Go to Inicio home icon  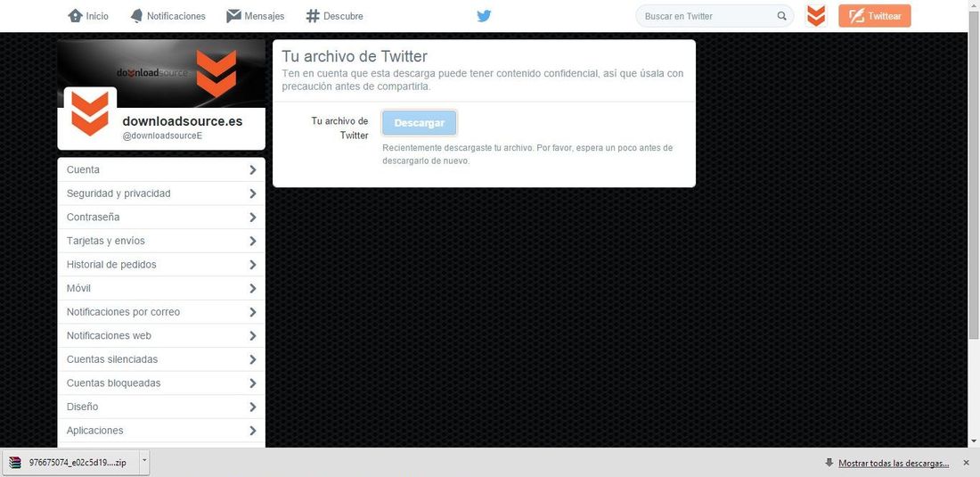[75, 16]
